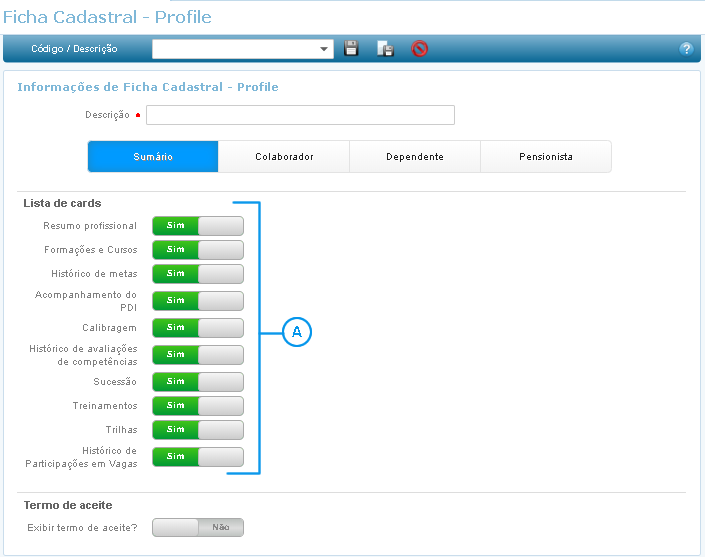This screenshot has width=705, height=557.
Task: Type in the Descrição input field
Action: click(300, 115)
